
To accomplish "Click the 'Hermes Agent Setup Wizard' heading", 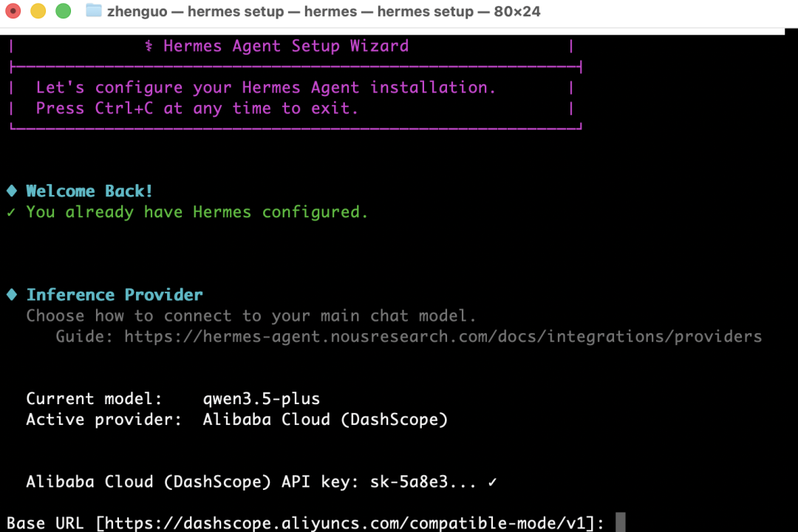I will click(x=286, y=47).
